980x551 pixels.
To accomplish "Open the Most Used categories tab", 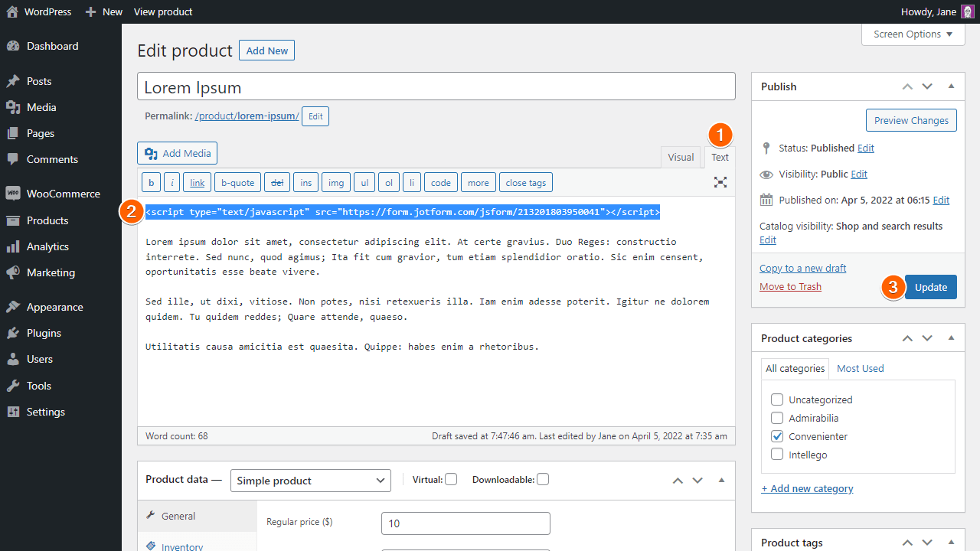I will coord(860,368).
